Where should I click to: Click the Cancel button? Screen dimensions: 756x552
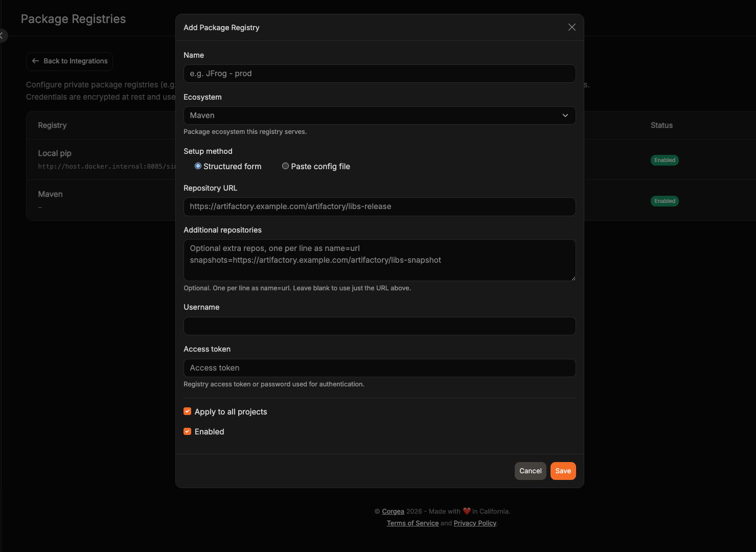(x=530, y=471)
